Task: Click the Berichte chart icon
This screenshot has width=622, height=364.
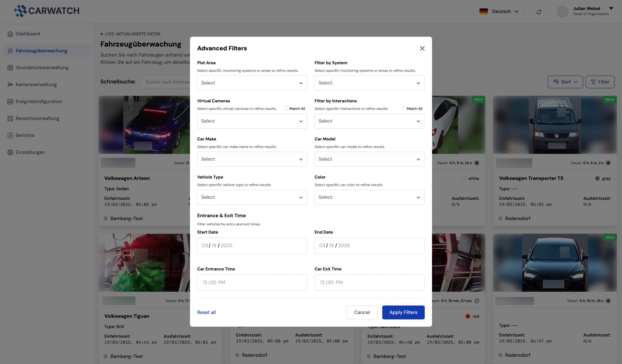Action: click(x=10, y=135)
